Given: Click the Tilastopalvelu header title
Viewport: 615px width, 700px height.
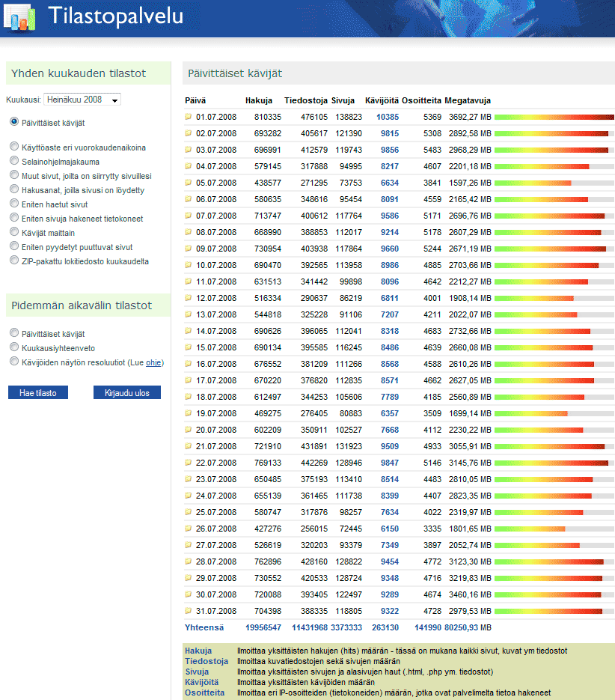Looking at the screenshot, I should tap(115, 16).
